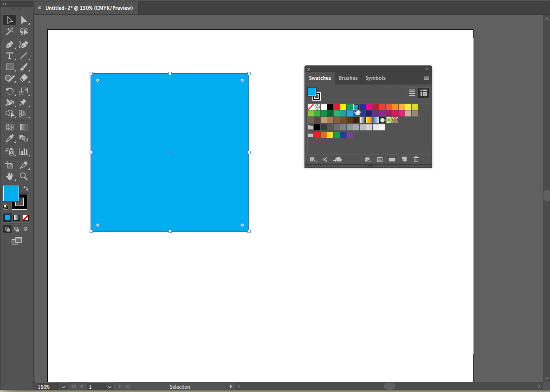550x392 pixels.
Task: Switch to the Symbols tab
Action: point(375,78)
